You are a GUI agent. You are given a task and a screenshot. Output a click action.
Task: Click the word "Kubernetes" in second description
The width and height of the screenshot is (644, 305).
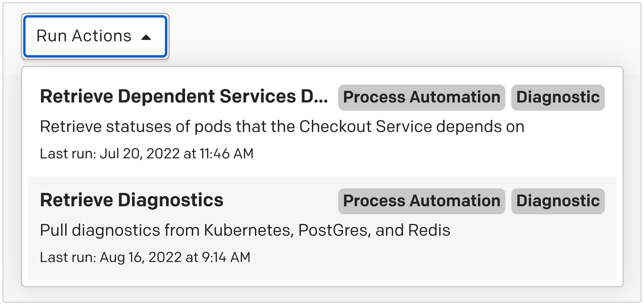coord(249,230)
